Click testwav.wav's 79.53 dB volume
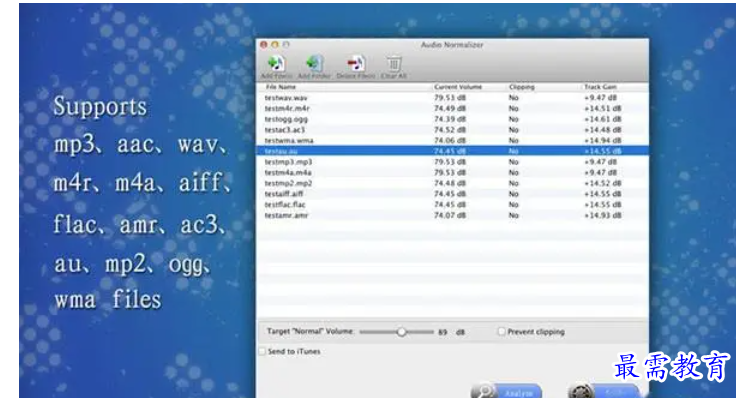 (450, 98)
